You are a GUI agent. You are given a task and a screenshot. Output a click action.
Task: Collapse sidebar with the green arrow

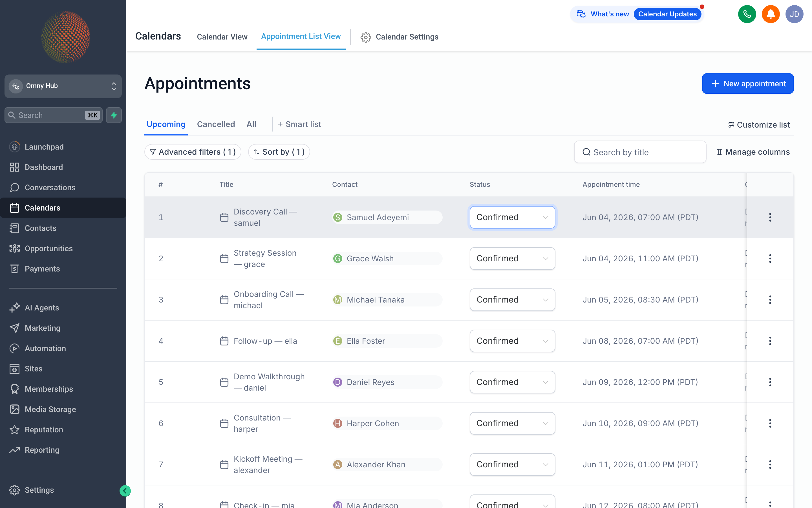click(x=125, y=491)
